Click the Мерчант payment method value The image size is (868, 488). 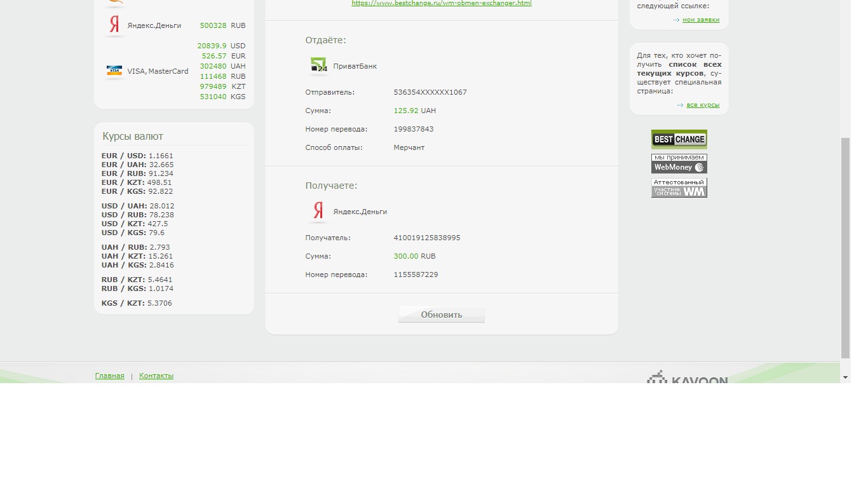[409, 147]
